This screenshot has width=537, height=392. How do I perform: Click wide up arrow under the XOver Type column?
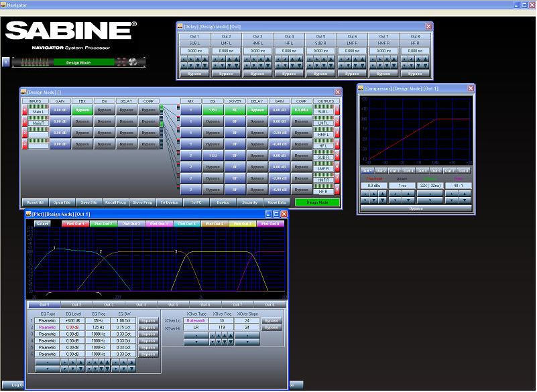click(196, 336)
